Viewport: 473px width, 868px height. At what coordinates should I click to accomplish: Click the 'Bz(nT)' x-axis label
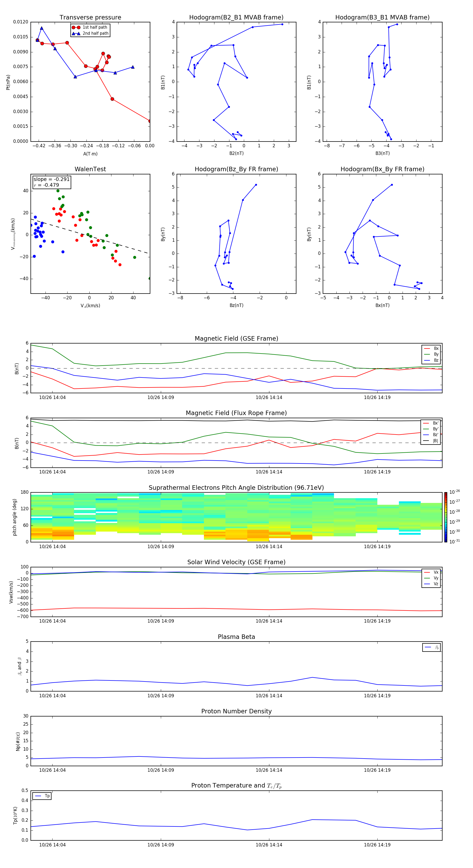pyautogui.click(x=236, y=305)
